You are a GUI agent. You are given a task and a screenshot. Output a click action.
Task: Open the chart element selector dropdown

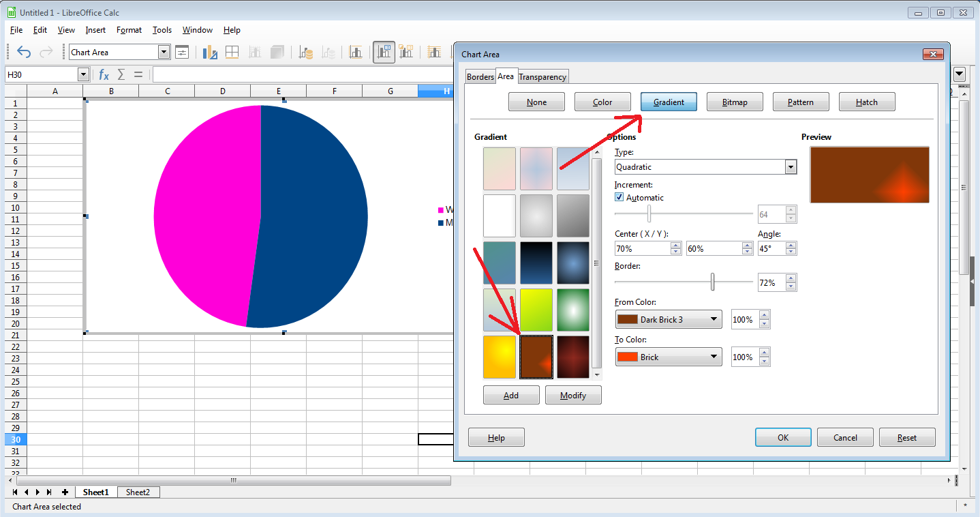pos(164,52)
